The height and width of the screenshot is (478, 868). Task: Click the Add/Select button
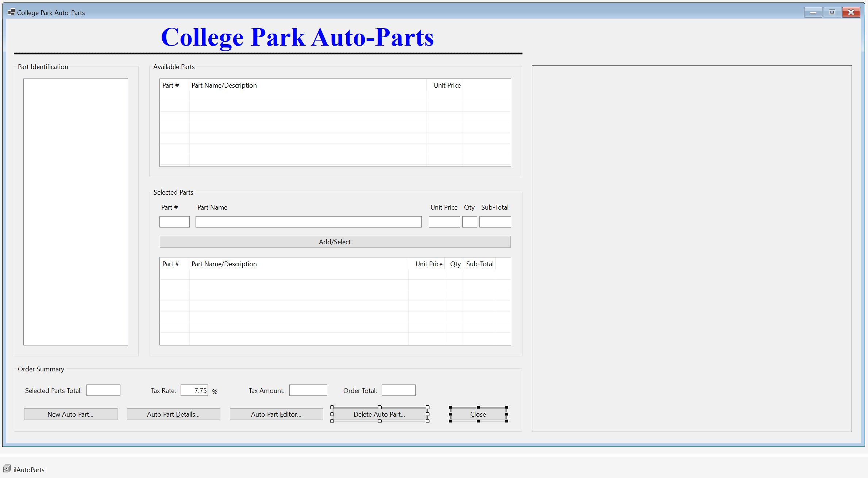point(335,242)
